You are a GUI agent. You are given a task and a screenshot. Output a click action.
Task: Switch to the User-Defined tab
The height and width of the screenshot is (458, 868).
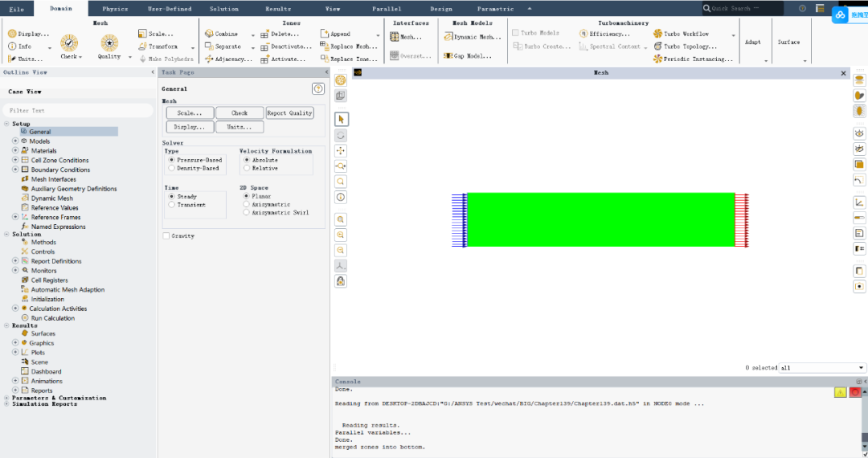tap(170, 9)
